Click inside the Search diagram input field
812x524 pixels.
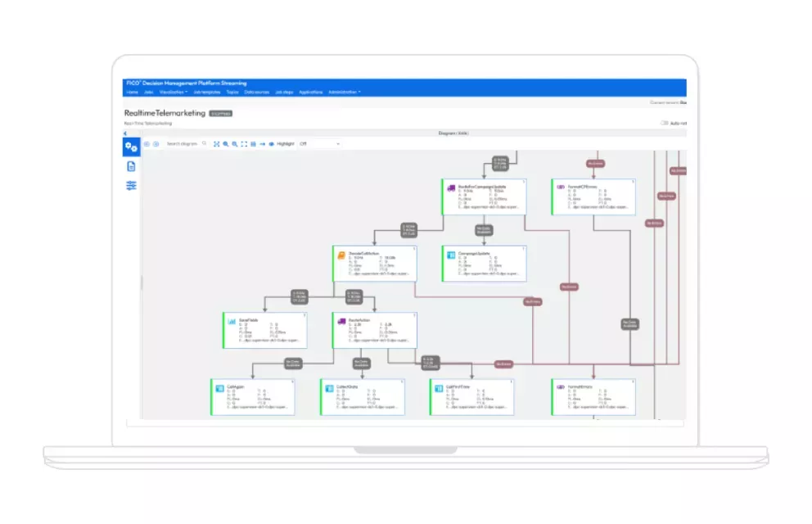(x=180, y=144)
